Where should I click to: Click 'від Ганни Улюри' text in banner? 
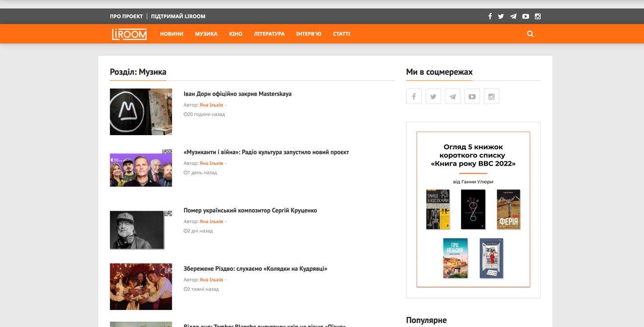(473, 182)
